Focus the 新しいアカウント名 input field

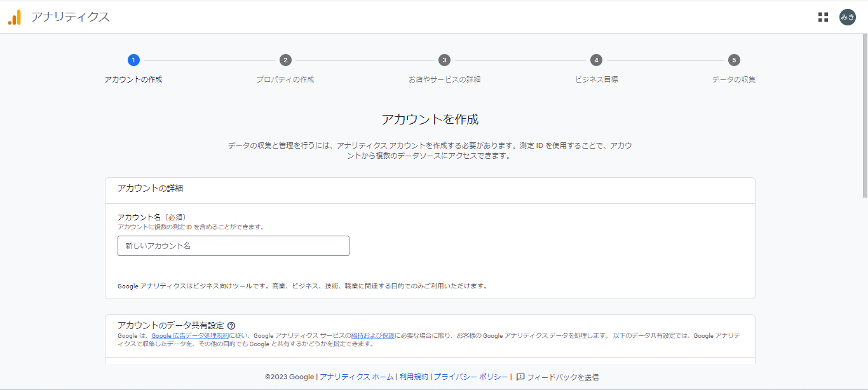pyautogui.click(x=233, y=246)
